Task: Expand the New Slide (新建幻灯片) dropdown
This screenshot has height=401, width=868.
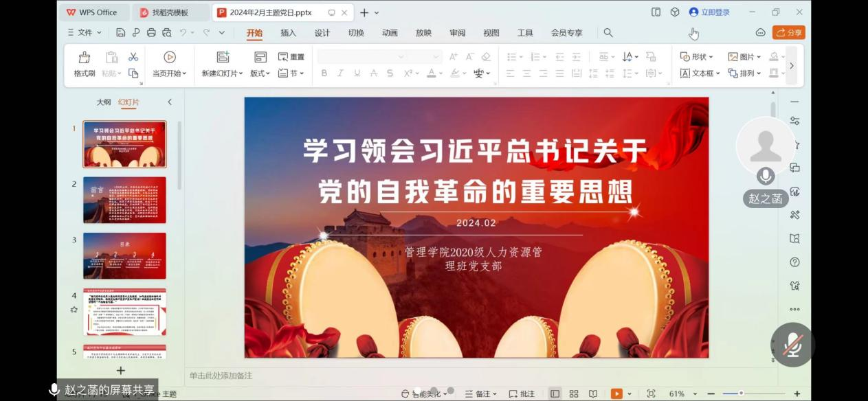Action: point(222,73)
